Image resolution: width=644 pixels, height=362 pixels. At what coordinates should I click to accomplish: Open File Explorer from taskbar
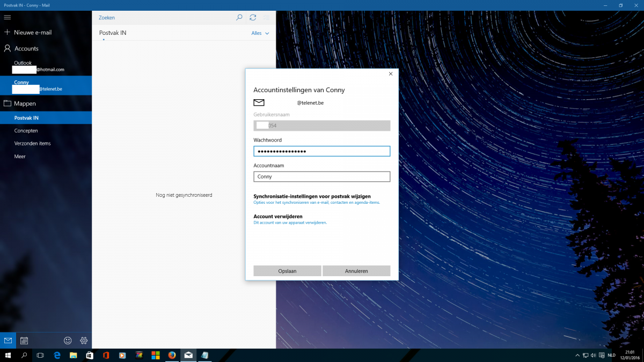[73, 355]
